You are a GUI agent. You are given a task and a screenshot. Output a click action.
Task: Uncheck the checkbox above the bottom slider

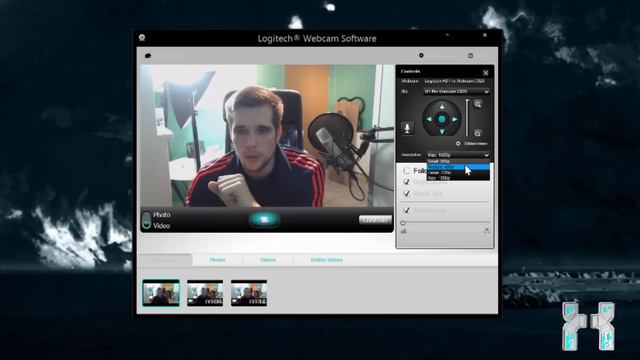coord(407,210)
